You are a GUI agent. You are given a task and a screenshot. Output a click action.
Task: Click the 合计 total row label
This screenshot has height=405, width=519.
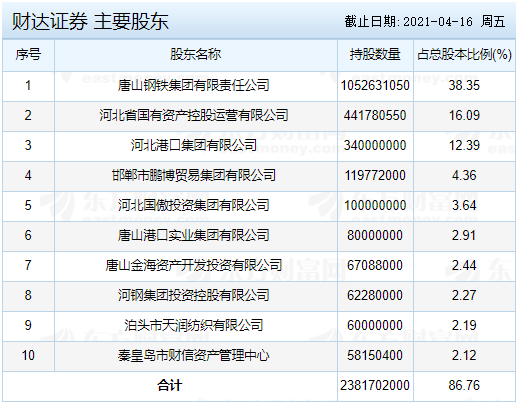pos(170,385)
